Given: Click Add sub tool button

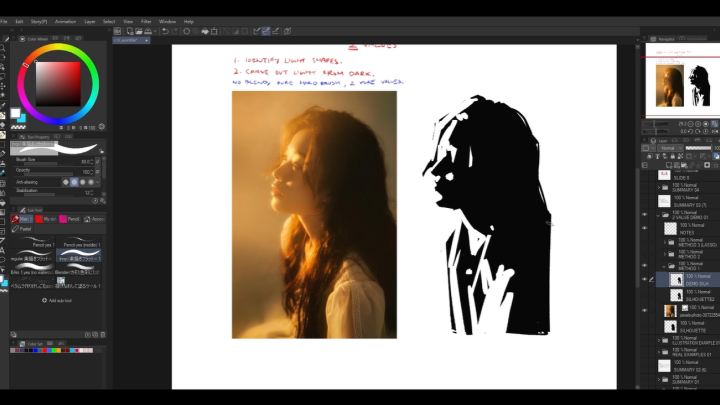Looking at the screenshot, I should (57, 300).
